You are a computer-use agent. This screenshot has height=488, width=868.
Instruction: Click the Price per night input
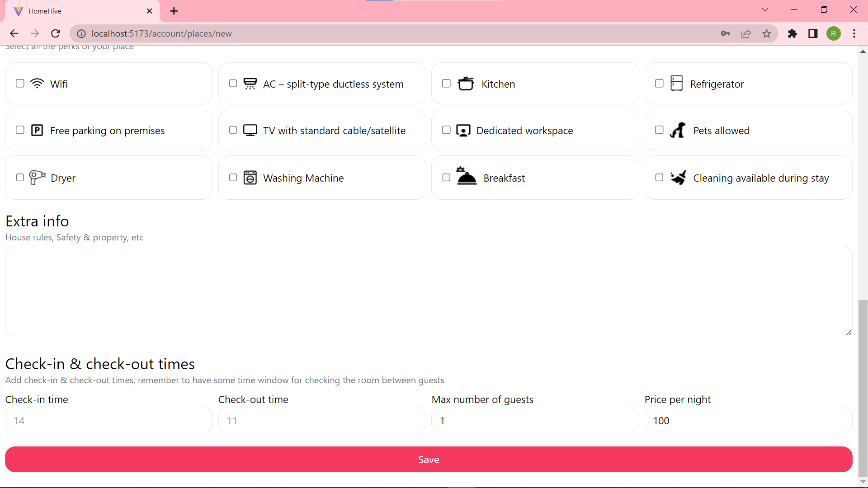748,420
